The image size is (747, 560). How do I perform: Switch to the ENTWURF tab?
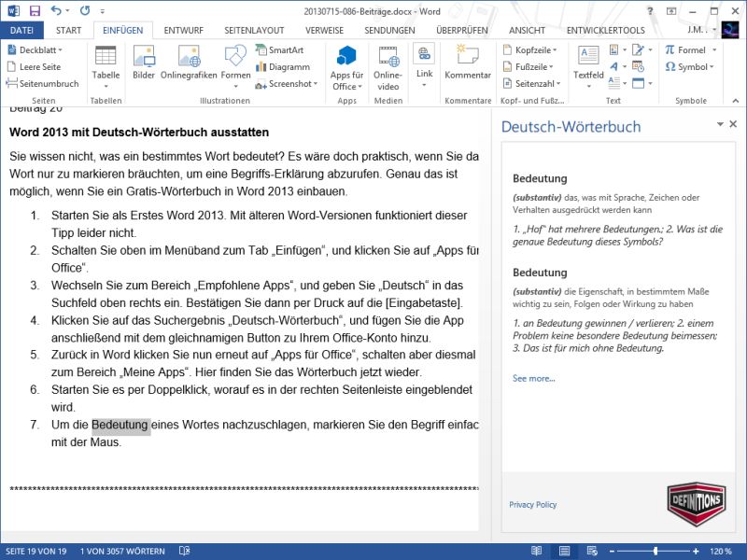pyautogui.click(x=183, y=30)
